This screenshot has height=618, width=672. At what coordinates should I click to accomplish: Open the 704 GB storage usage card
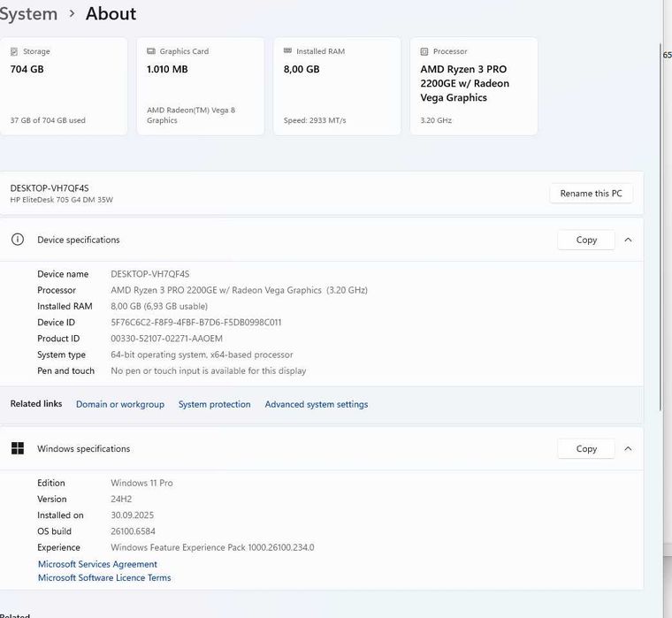pos(64,87)
